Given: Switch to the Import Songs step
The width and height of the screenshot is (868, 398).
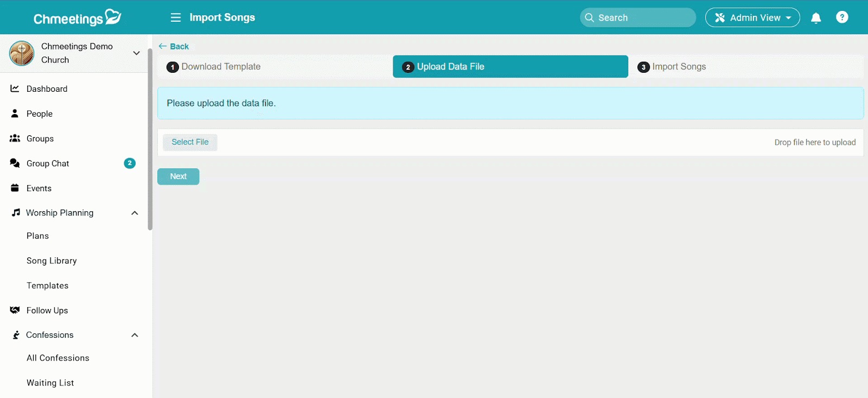Looking at the screenshot, I should (x=679, y=67).
